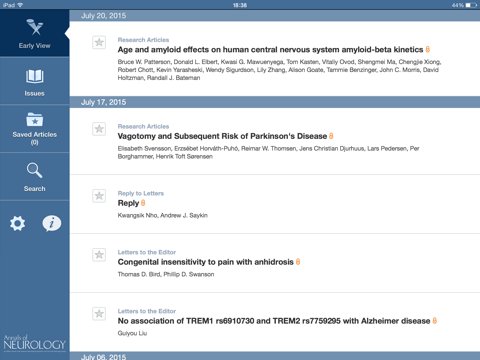Viewport: 480px width, 360px height.
Task: Tap Letters to the Editor above TREM1 article
Action: pos(147,311)
